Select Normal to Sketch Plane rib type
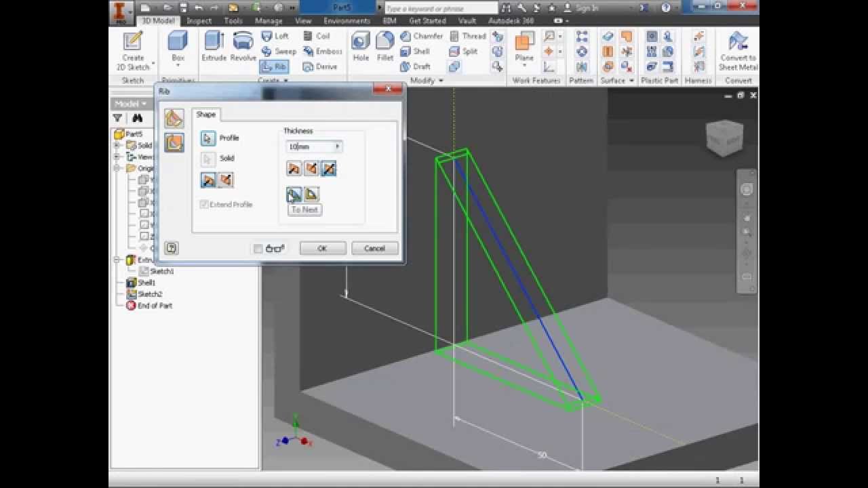 (x=174, y=119)
